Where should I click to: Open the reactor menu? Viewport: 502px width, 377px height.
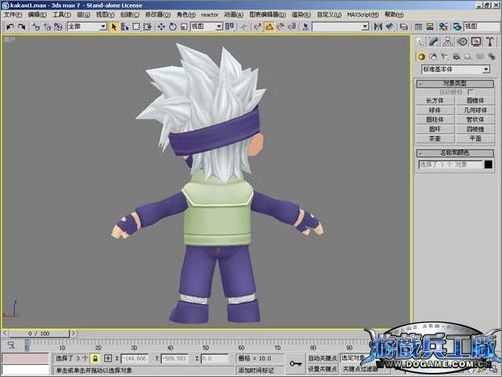pos(209,15)
